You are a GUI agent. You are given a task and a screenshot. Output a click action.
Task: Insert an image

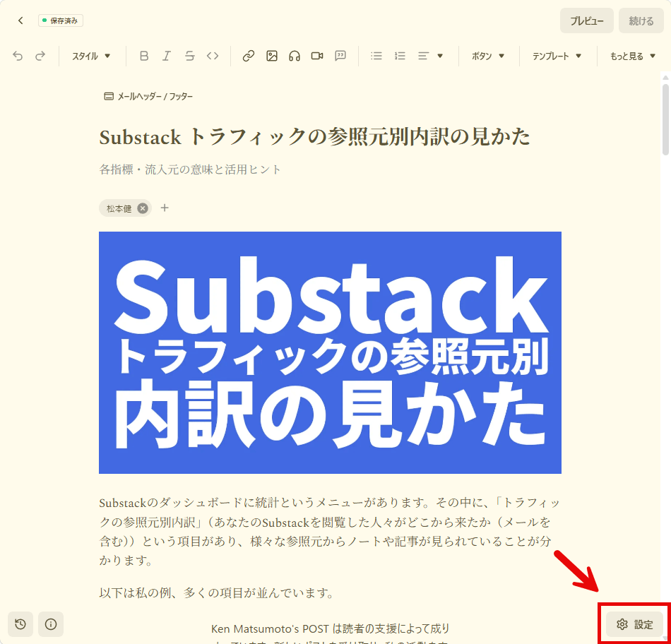(x=272, y=56)
